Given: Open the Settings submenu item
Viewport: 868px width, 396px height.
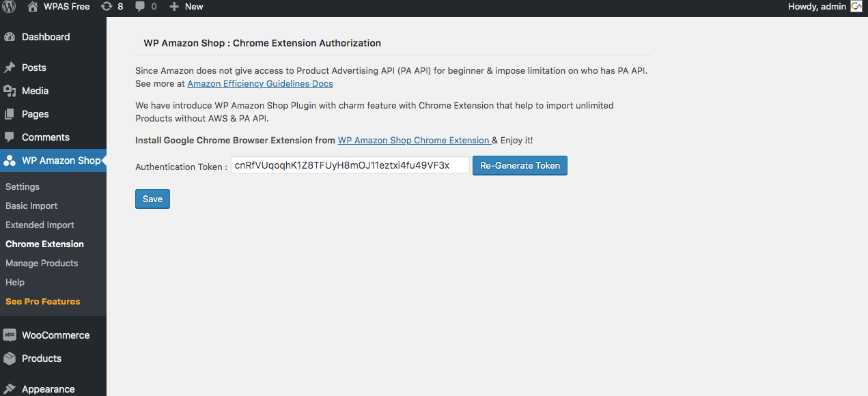Looking at the screenshot, I should pos(23,186).
